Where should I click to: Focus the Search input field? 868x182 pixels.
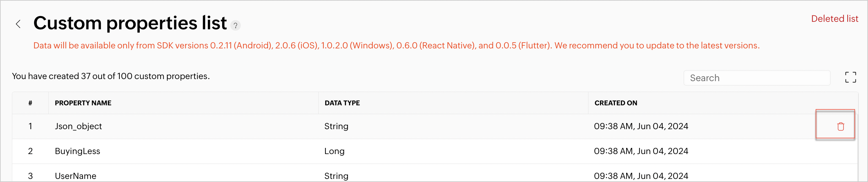756,78
